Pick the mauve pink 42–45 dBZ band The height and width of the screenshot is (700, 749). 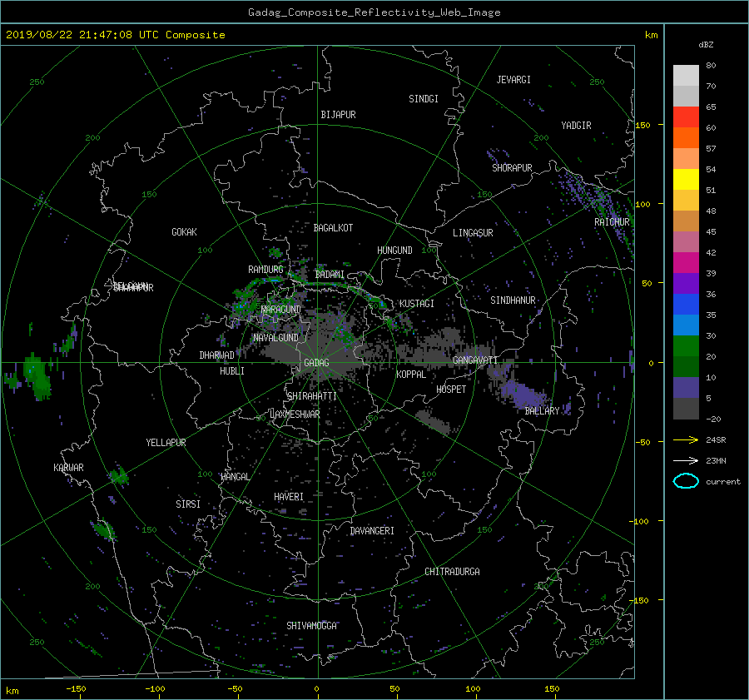click(686, 241)
